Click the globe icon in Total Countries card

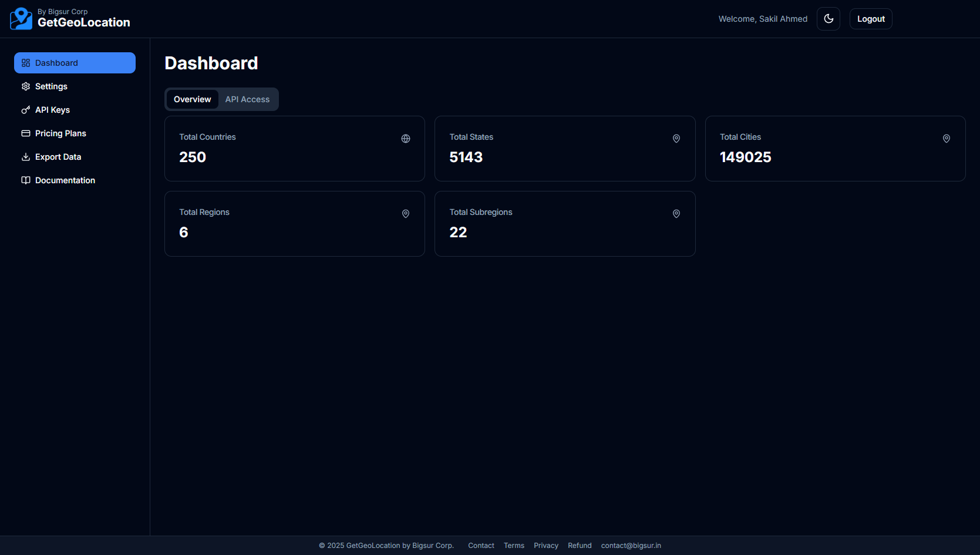[x=406, y=139]
